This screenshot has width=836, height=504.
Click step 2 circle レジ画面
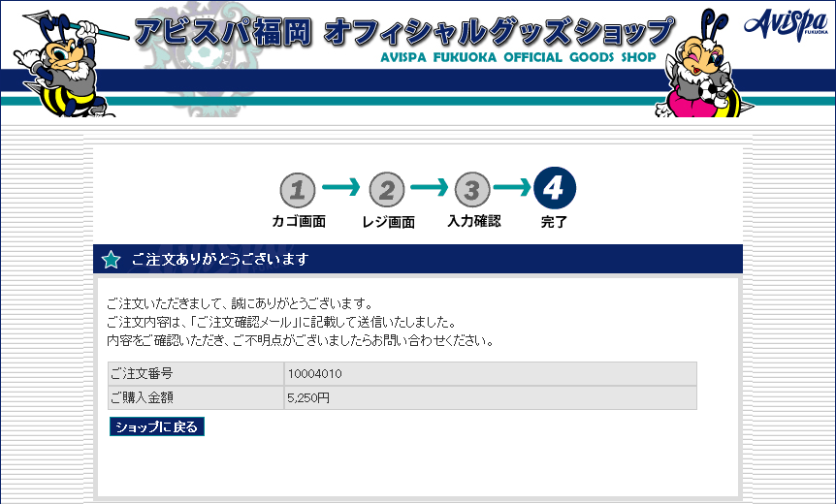click(x=387, y=190)
